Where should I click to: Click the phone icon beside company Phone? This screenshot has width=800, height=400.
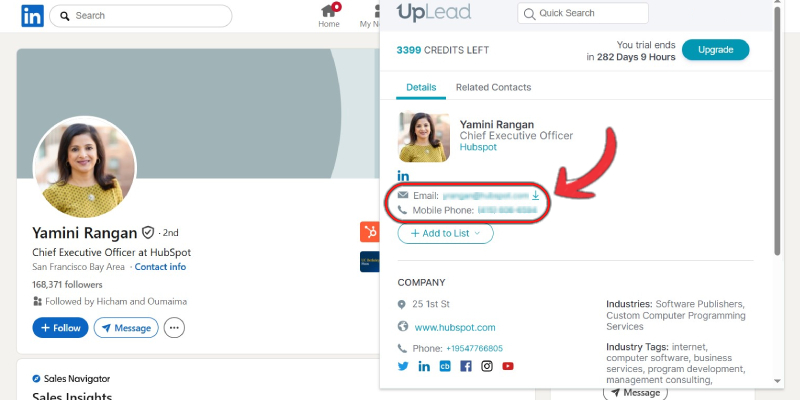coord(403,348)
